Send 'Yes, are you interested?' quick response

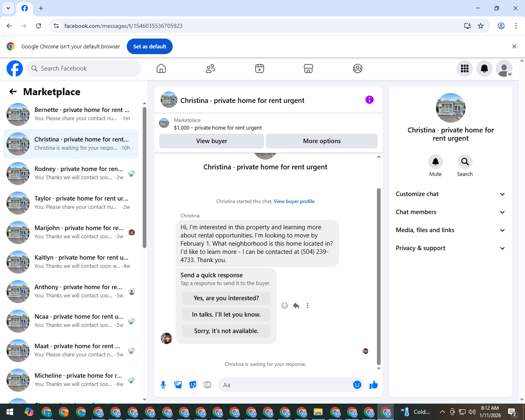(x=226, y=298)
